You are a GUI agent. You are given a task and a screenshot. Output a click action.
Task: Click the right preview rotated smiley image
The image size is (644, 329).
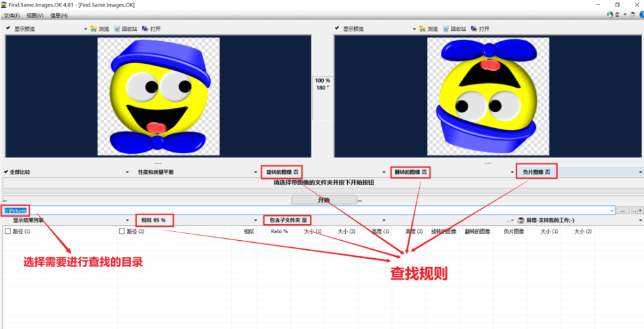[488, 97]
